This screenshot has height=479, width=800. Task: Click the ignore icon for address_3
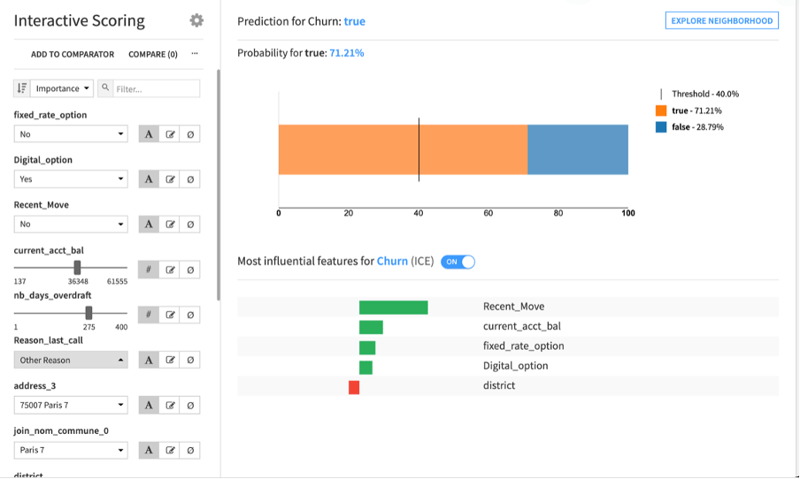[x=190, y=405]
